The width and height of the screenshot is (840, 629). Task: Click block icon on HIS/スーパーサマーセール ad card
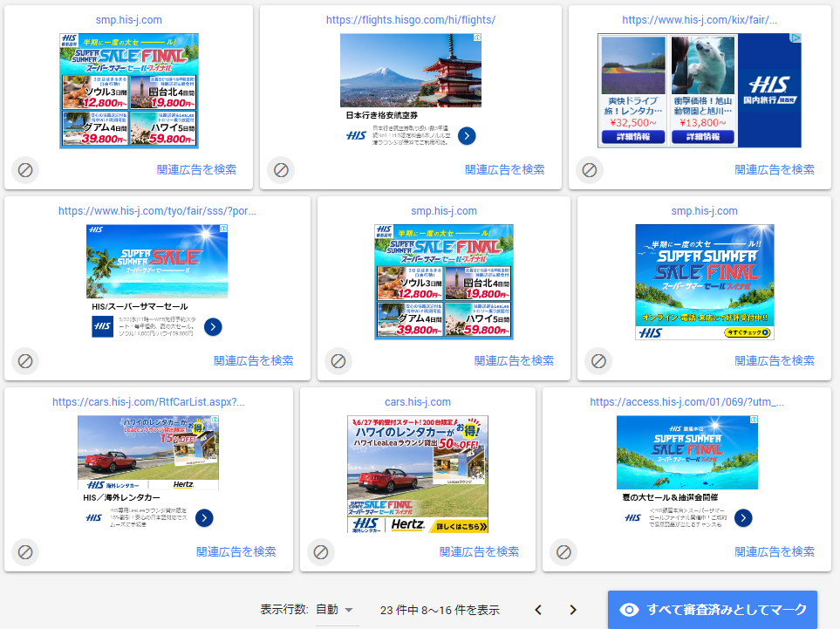click(25, 360)
